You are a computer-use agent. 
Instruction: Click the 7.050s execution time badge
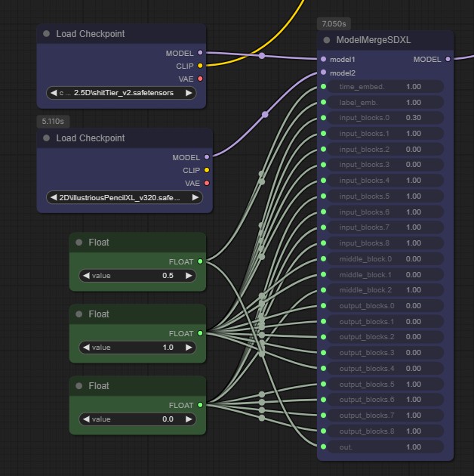click(x=334, y=23)
